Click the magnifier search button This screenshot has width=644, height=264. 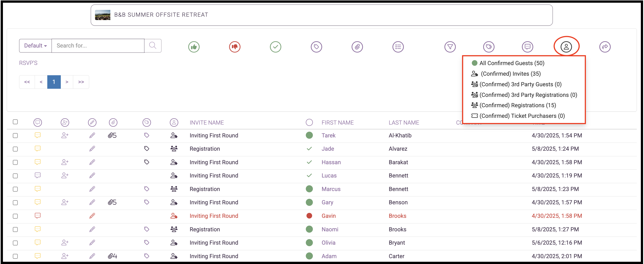tap(153, 46)
